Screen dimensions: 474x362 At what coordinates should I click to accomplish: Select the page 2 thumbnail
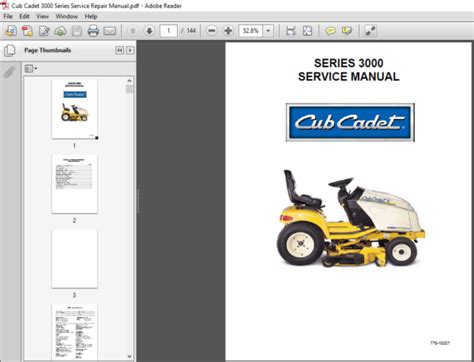[x=74, y=184]
